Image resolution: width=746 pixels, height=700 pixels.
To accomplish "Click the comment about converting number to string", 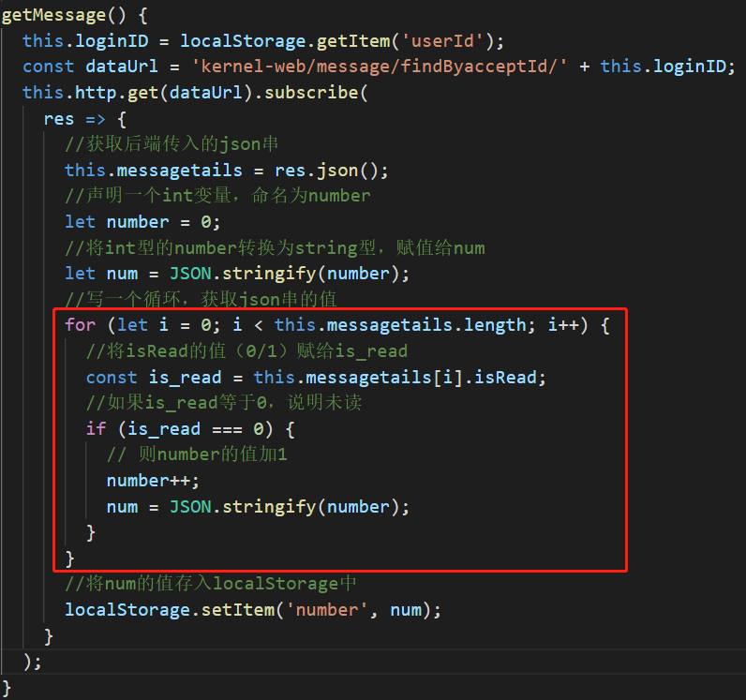I will (x=275, y=248).
